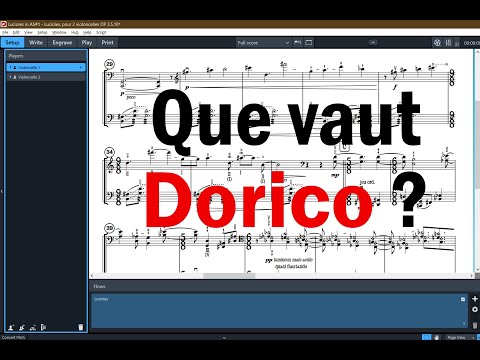Switch to Setup mode tab
480x360 pixels.
point(12,43)
